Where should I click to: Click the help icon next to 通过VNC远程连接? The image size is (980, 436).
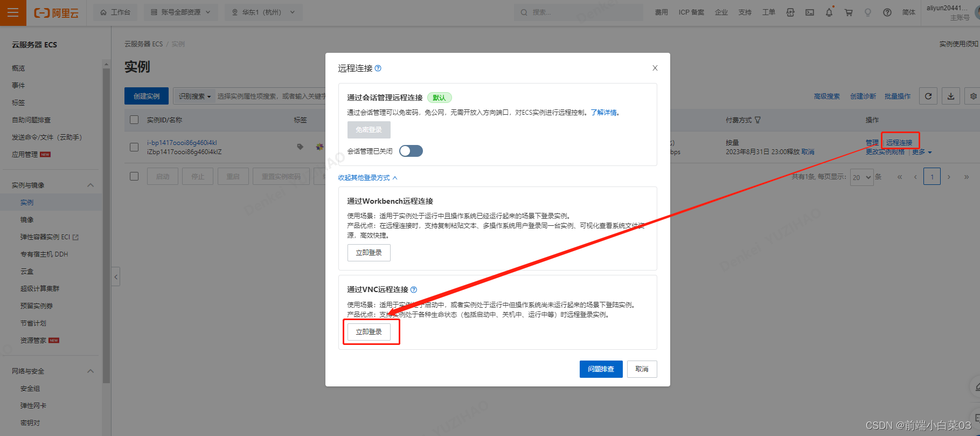(x=414, y=289)
